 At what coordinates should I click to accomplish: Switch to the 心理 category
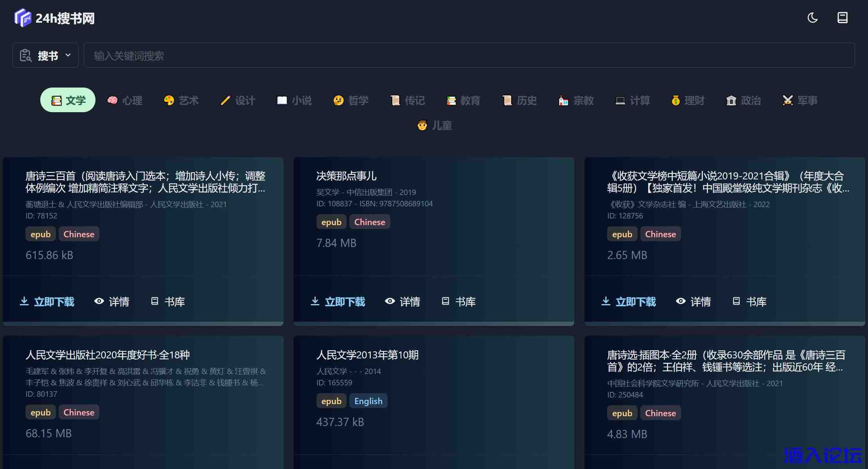[125, 100]
